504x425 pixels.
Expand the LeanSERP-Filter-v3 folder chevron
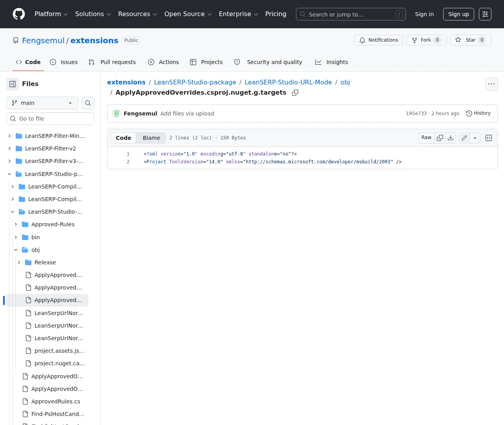[x=9, y=161]
